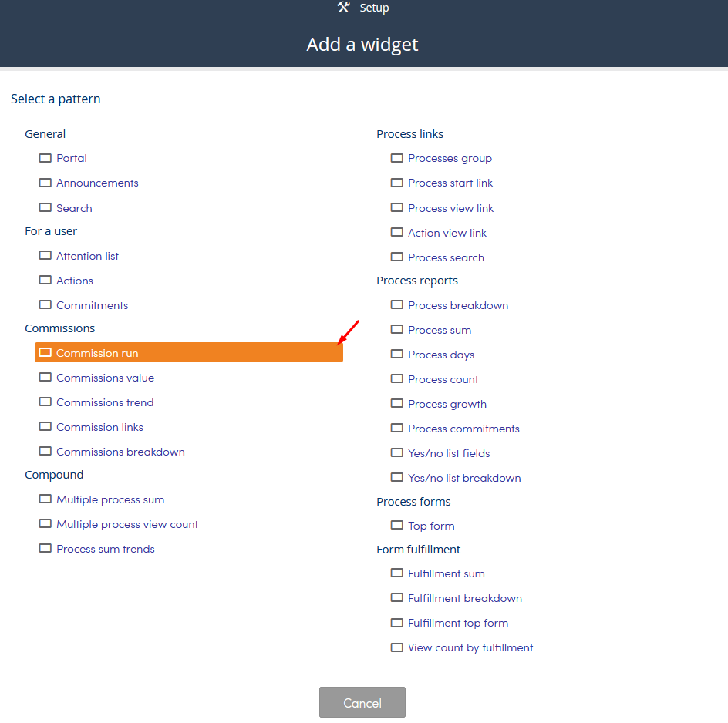The width and height of the screenshot is (728, 723).
Task: Choose the Yes/no list breakdown pattern
Action: pos(464,478)
